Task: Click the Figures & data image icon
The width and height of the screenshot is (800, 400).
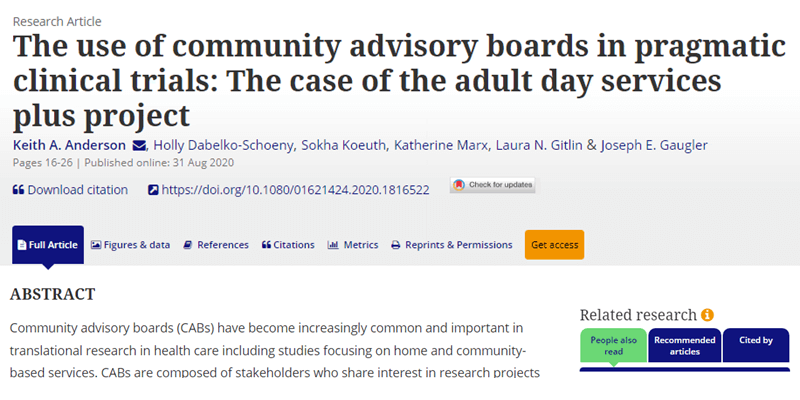Action: coord(96,245)
